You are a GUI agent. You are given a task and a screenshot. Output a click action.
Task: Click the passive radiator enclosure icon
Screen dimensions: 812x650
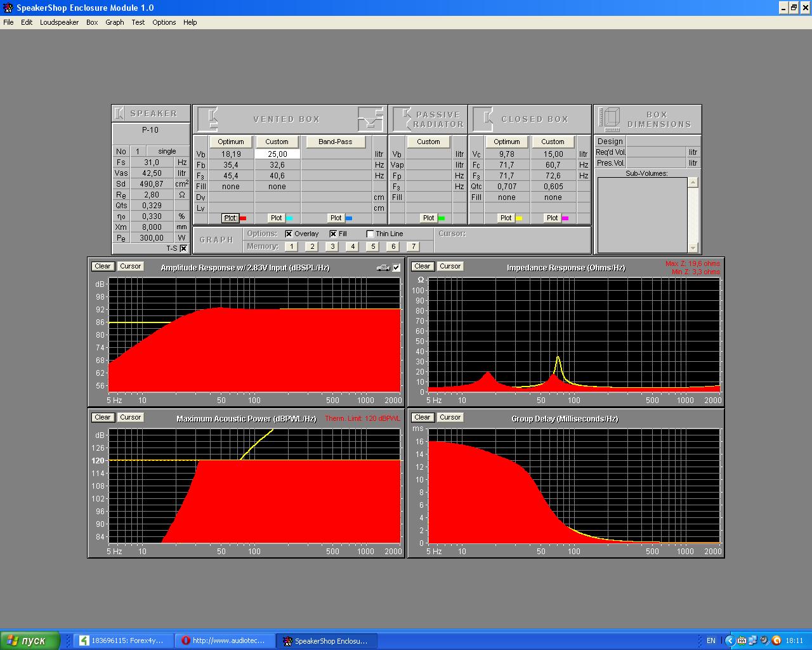tap(402, 119)
